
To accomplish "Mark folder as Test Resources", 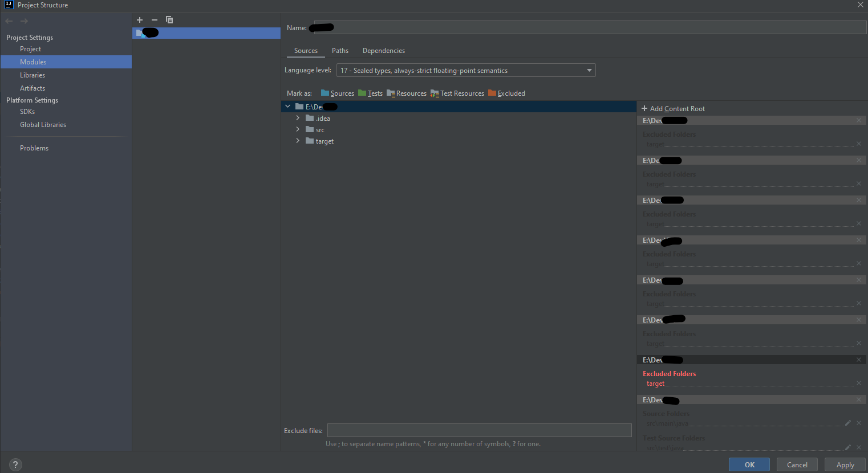I will (x=457, y=93).
